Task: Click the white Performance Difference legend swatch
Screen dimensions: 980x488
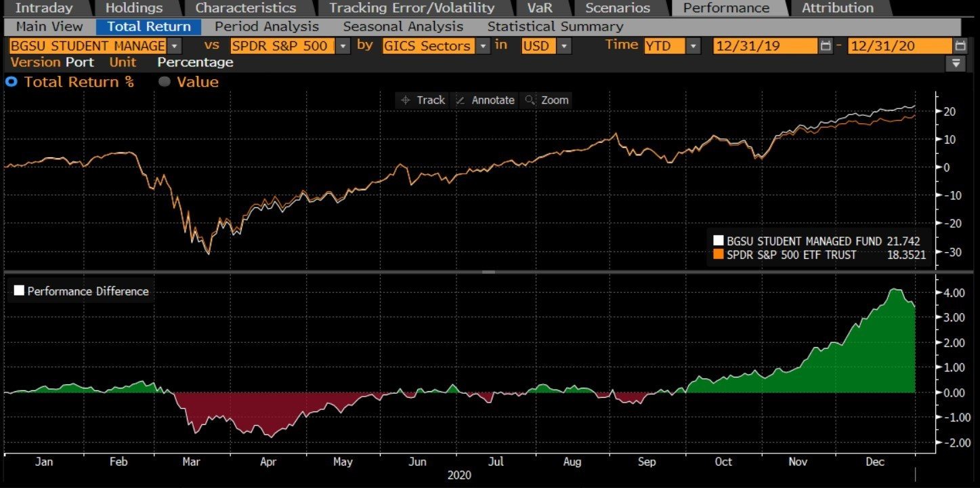Action: [19, 291]
